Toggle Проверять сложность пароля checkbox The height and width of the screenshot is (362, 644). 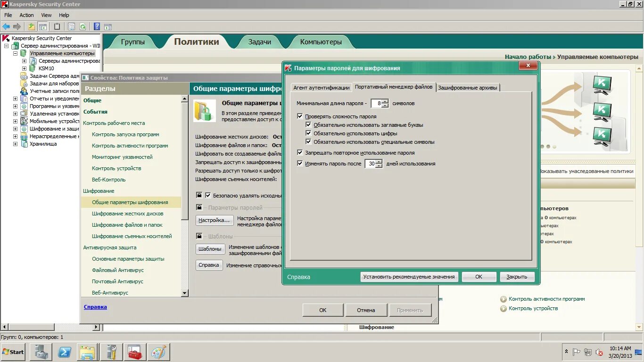coord(300,116)
